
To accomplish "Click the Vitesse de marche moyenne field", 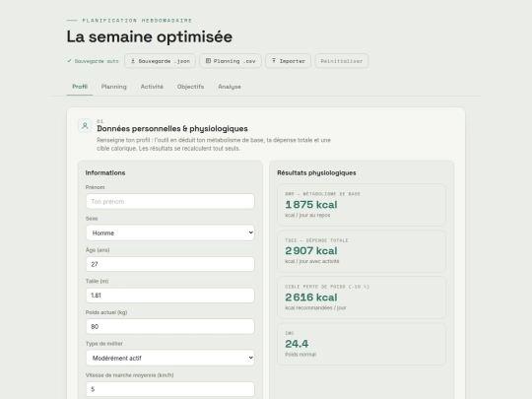I will pos(170,389).
